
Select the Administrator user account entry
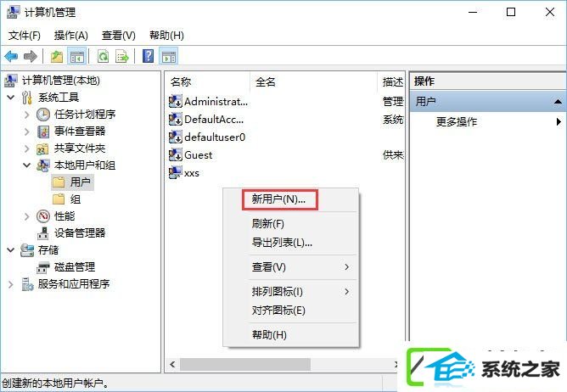coord(208,102)
